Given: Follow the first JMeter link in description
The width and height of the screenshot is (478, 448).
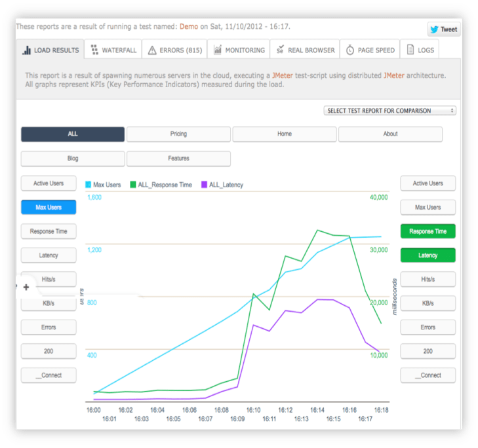Looking at the screenshot, I should pyautogui.click(x=283, y=75).
